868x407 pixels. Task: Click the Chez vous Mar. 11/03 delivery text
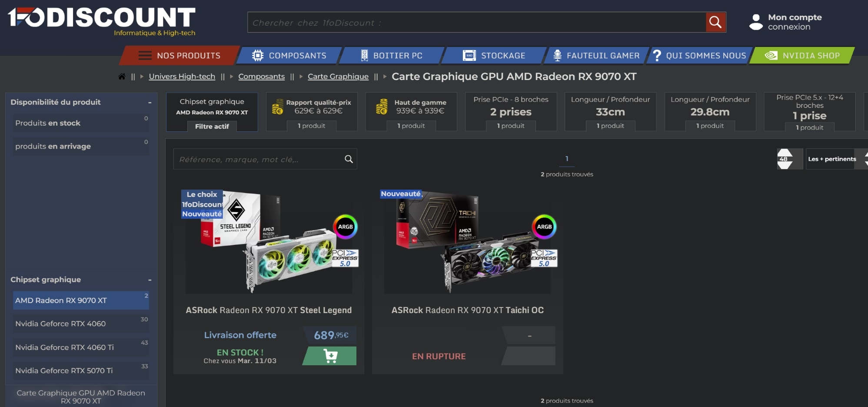240,361
